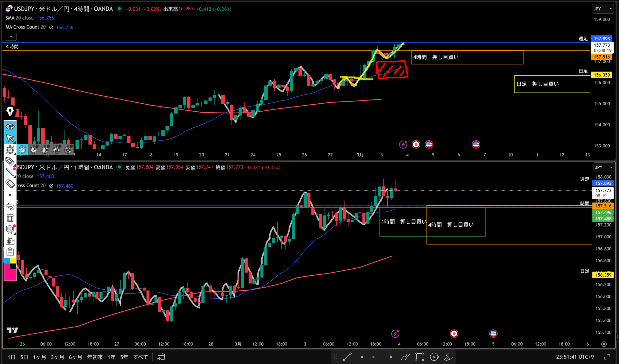Viewport: 619px width, 364px height.
Task: Take a snapshot with camera icon
Action: pos(10,241)
